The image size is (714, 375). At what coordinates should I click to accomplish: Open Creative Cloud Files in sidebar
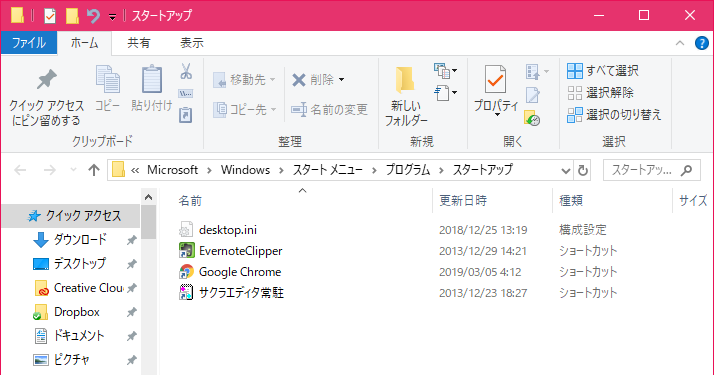tap(88, 288)
